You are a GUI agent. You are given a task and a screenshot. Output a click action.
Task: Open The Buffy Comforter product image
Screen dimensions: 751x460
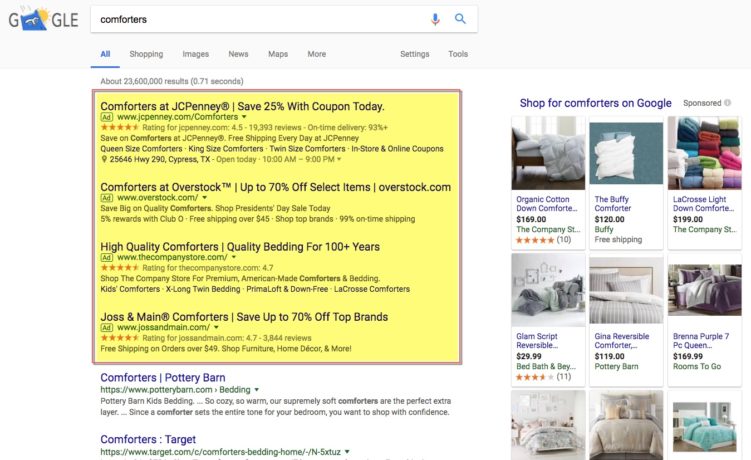coord(626,153)
